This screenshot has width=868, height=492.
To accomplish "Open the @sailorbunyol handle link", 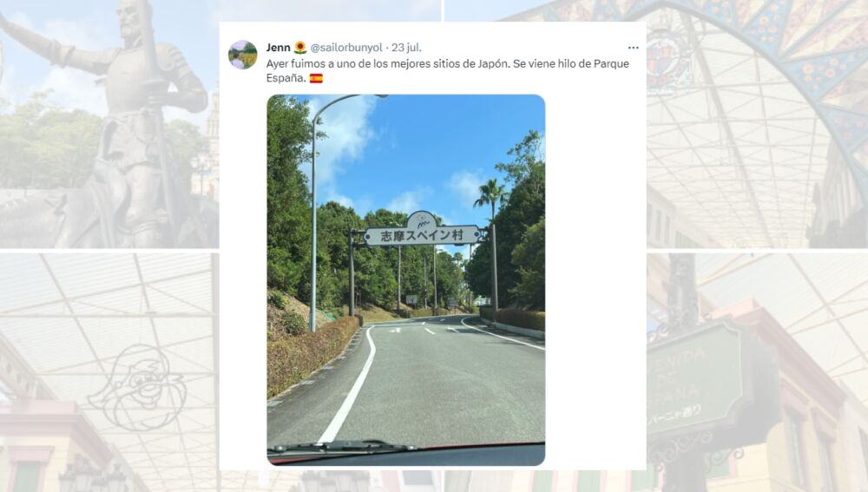I will [346, 48].
